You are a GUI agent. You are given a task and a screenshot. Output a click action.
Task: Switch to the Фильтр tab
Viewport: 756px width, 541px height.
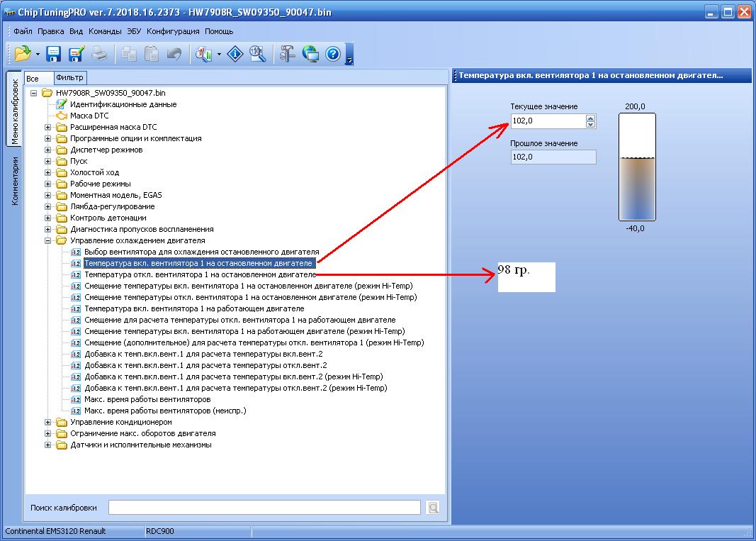tap(70, 77)
